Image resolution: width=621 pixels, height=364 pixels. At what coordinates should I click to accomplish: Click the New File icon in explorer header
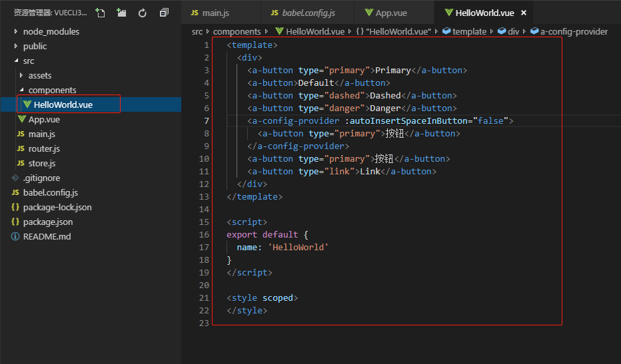[x=100, y=13]
